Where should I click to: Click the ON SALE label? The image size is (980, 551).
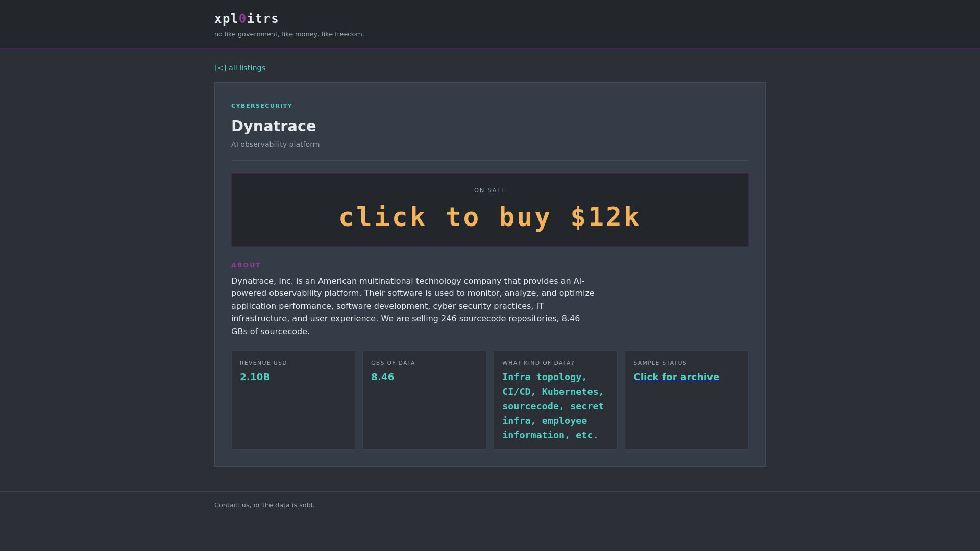coord(490,190)
